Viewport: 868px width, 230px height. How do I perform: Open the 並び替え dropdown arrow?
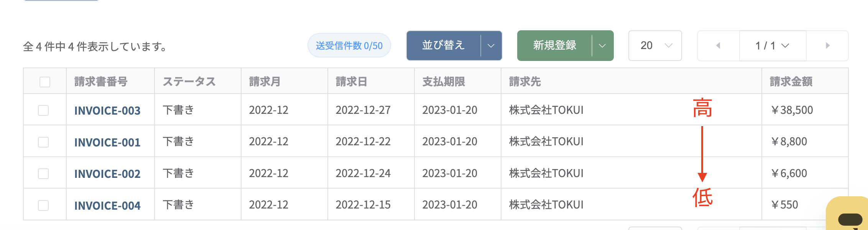[x=491, y=46]
